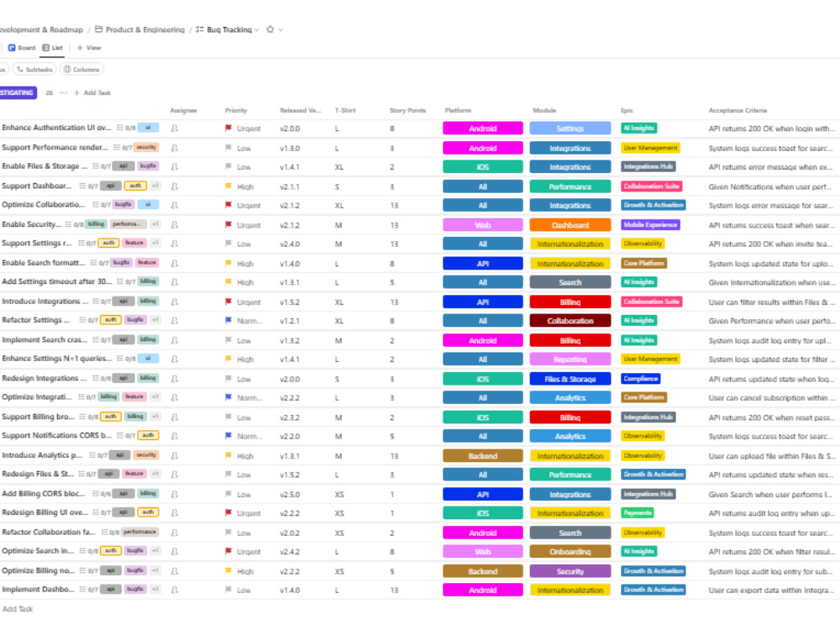Viewport: 840px width, 630px height.
Task: Click Normal priority flag on Refactor Settings row
Action: pyautogui.click(x=228, y=321)
